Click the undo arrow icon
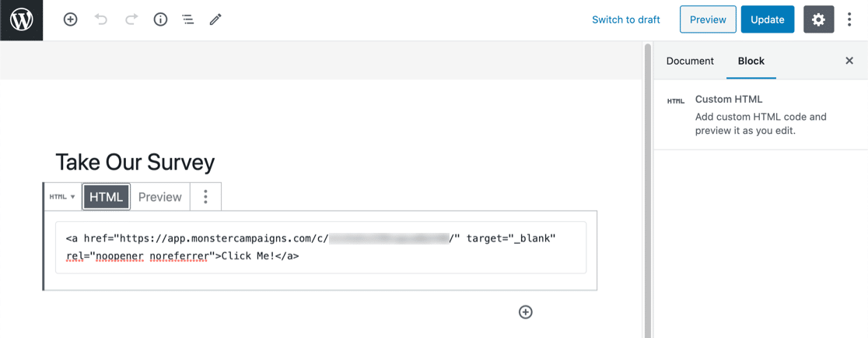 [101, 20]
